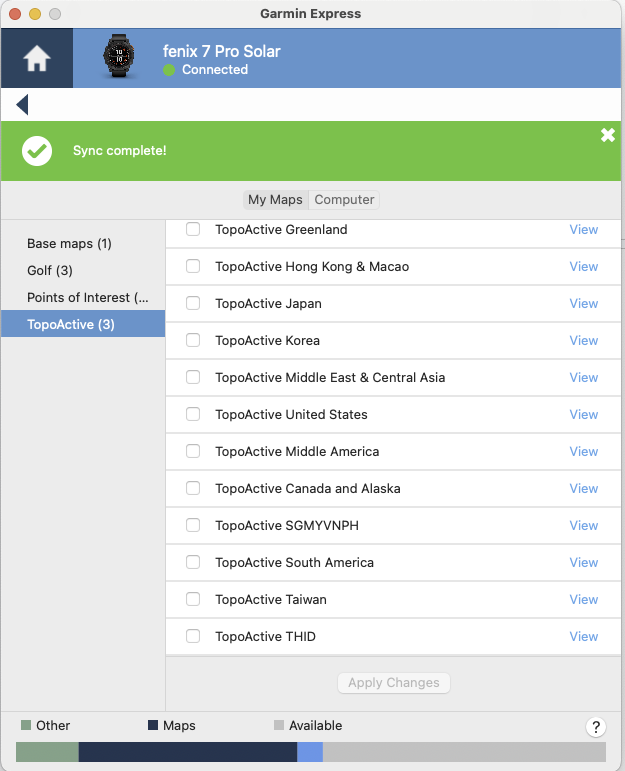
Task: Tick the TopoActive Taiwan checkbox
Action: click(193, 600)
